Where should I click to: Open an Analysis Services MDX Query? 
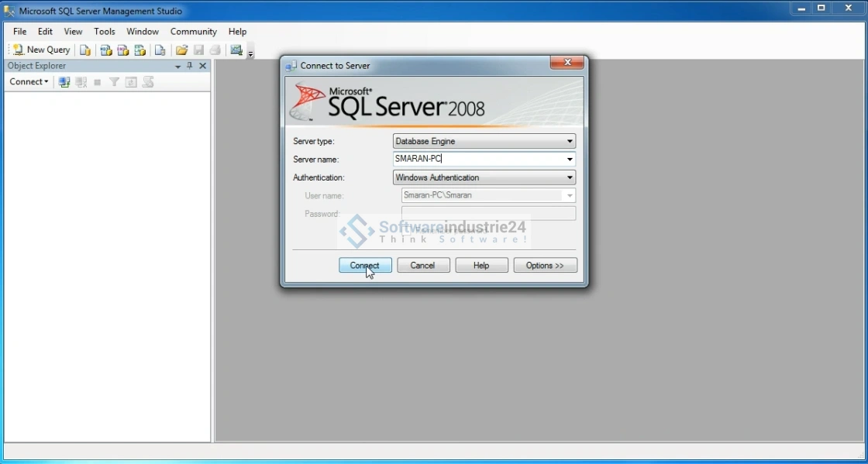(x=106, y=50)
